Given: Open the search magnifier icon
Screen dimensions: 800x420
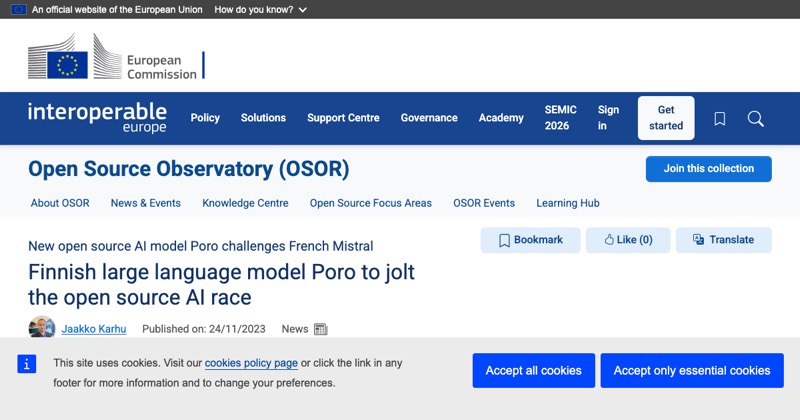Looking at the screenshot, I should [756, 119].
